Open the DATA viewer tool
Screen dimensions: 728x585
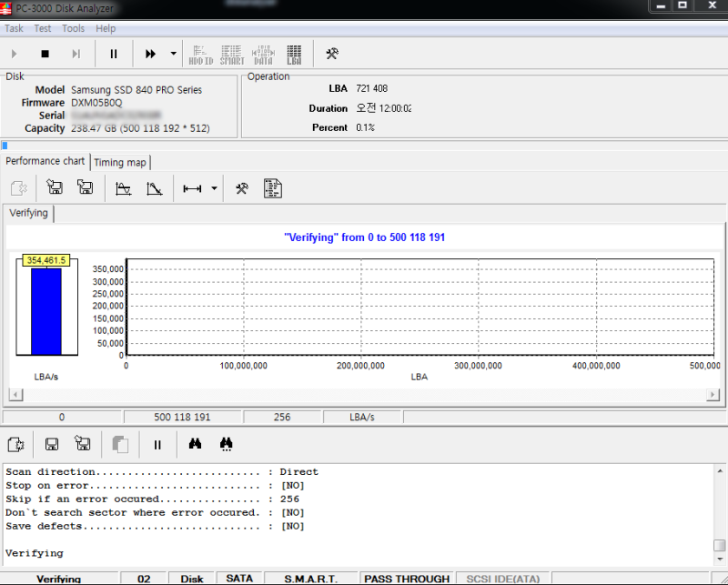click(263, 55)
